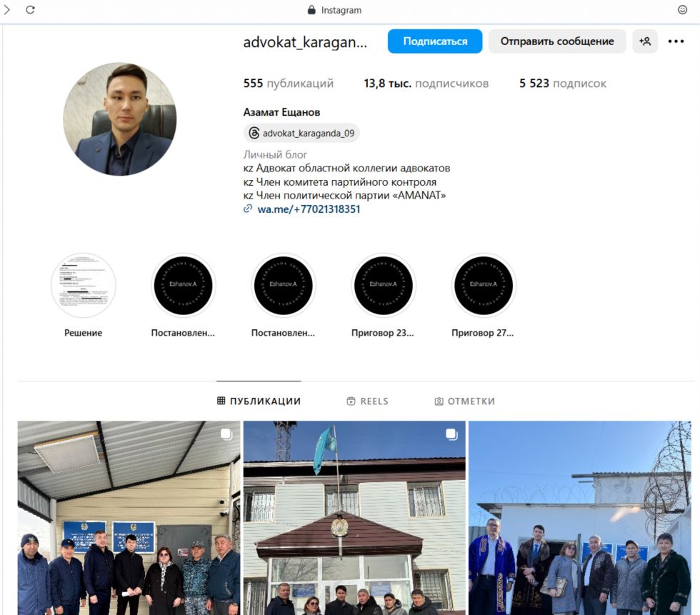700x615 pixels.
Task: Open the Решение story highlight
Action: pos(83,286)
